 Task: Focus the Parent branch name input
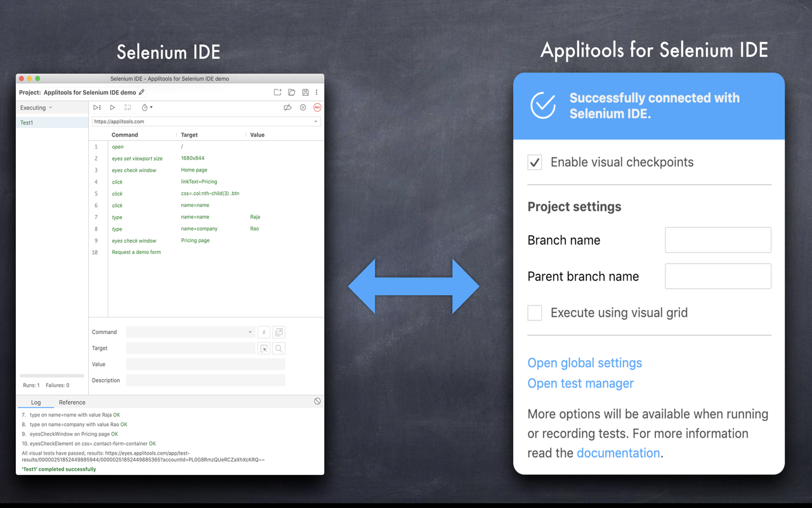click(x=718, y=276)
